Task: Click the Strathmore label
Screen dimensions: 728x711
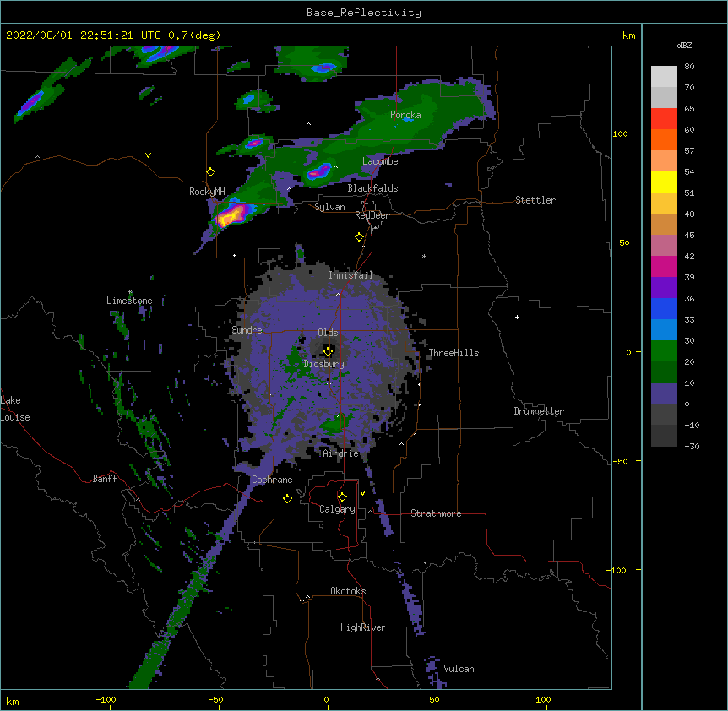Action: [x=436, y=513]
